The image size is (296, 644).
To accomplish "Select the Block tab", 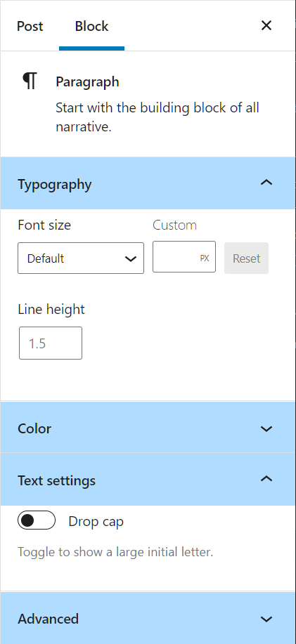I will (91, 26).
